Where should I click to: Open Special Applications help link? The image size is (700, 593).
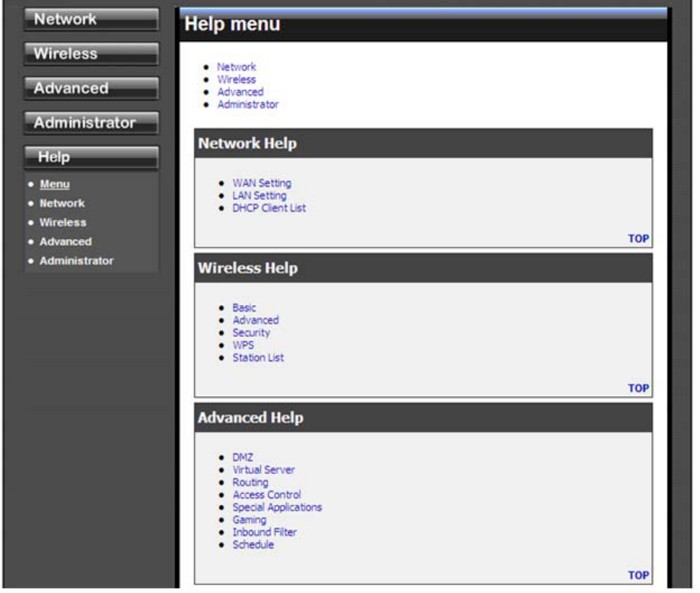tap(278, 508)
